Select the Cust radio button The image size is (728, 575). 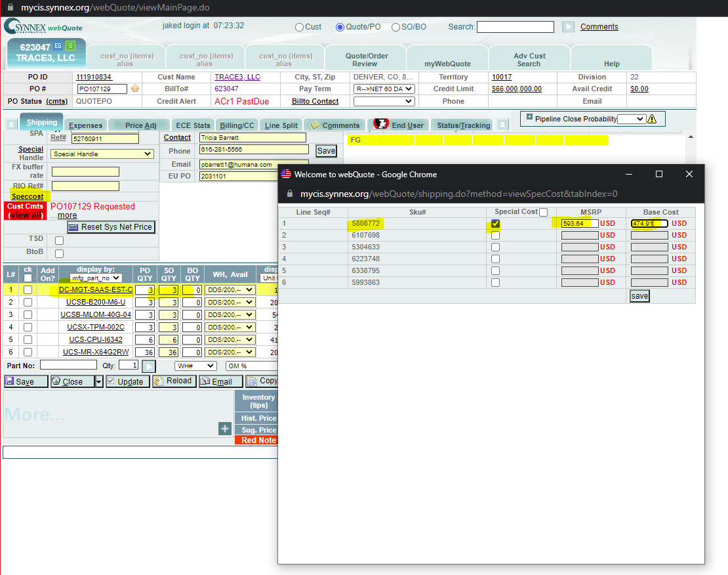[299, 28]
